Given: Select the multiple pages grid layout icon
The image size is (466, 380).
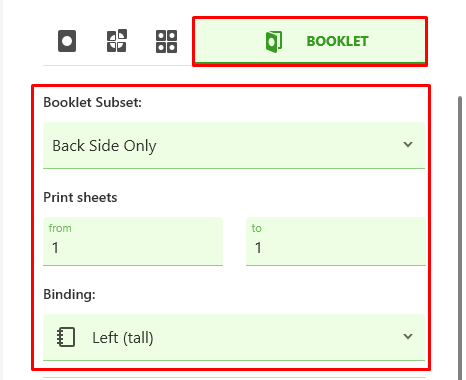Looking at the screenshot, I should point(166,41).
